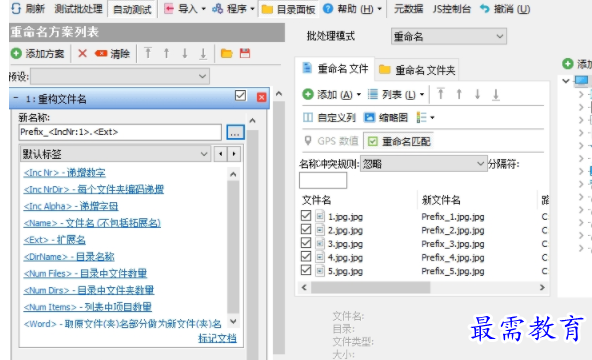Uncheck the file 1.jpg.jpg checkbox
592x360 pixels.
point(306,215)
